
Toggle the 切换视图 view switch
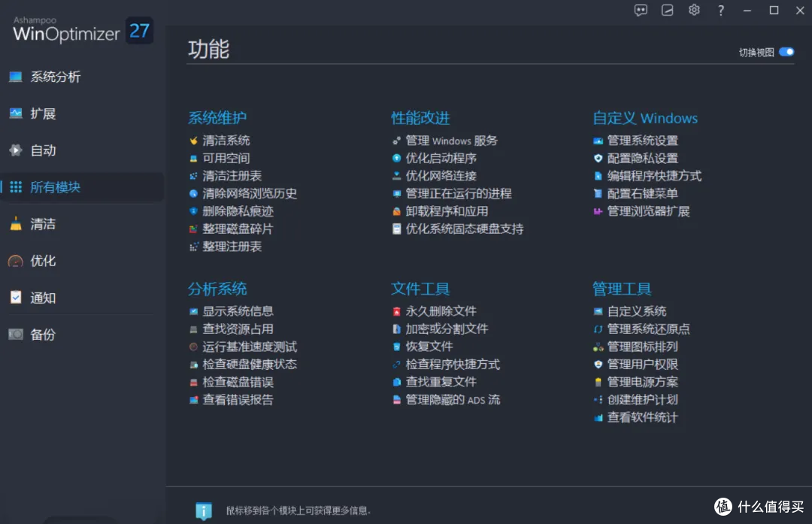pyautogui.click(x=786, y=52)
